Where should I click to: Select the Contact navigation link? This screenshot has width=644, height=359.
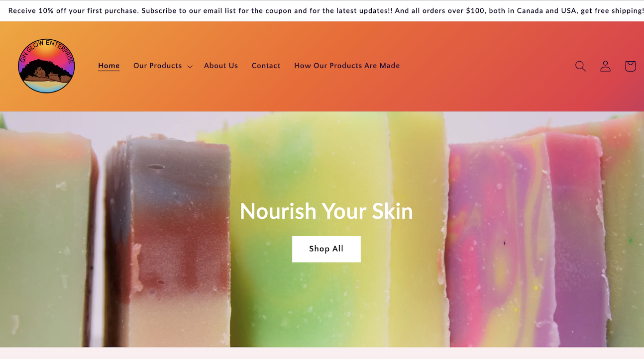tap(266, 66)
